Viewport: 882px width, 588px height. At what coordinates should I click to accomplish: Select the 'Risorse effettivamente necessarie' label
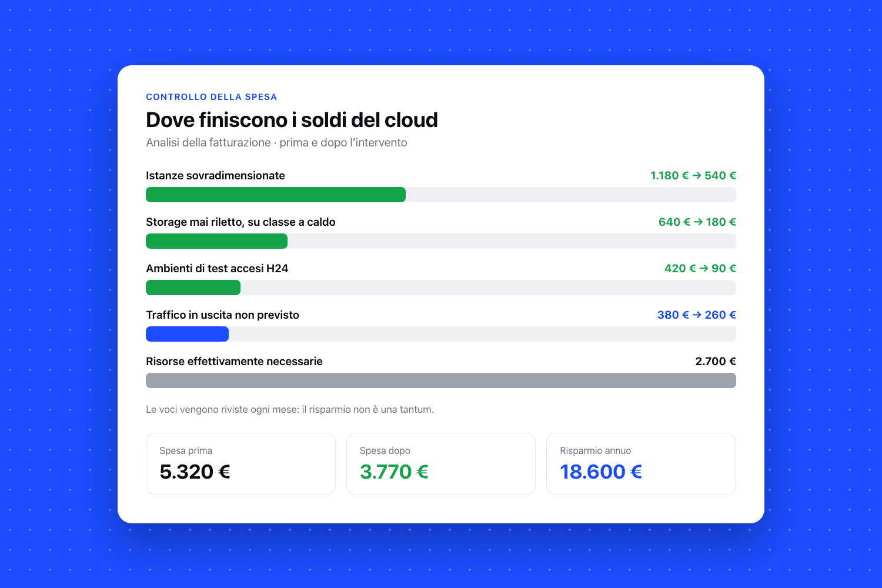[234, 361]
